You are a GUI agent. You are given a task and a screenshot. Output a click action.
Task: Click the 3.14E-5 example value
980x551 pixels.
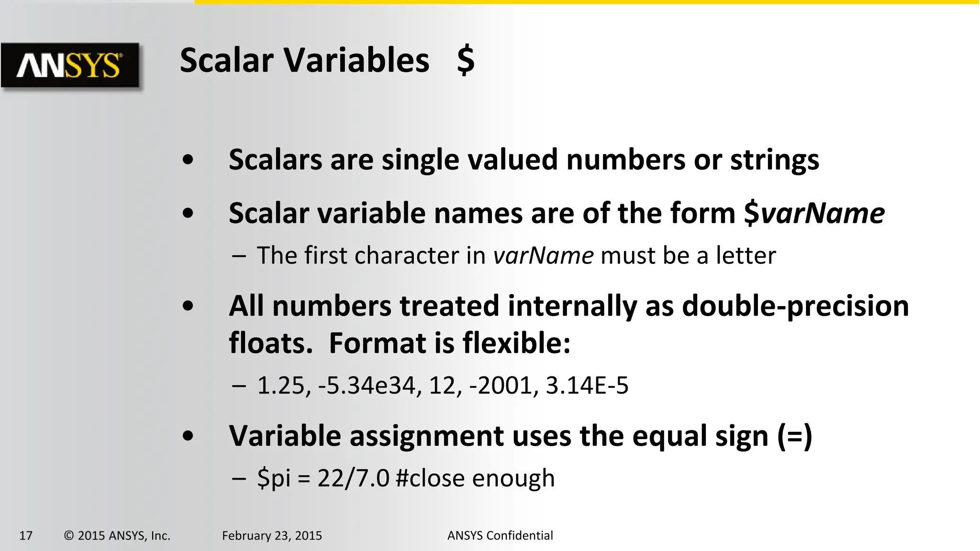[x=587, y=385]
